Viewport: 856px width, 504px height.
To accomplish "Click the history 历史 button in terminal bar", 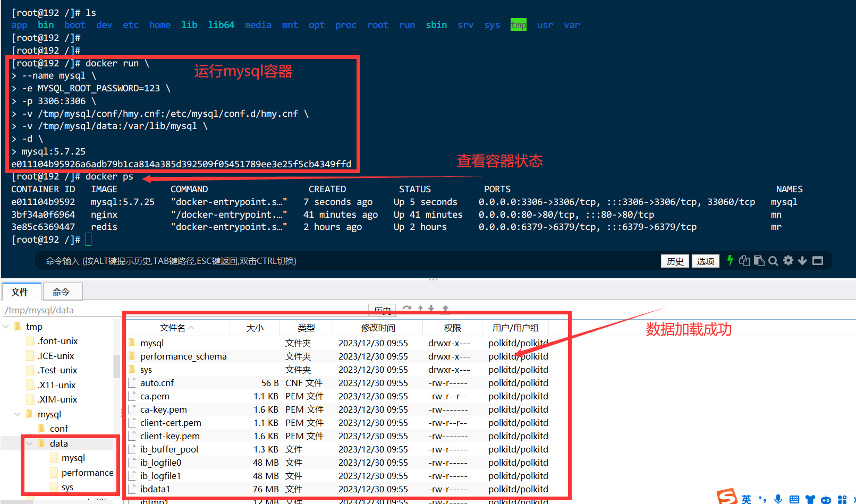I will pos(675,261).
